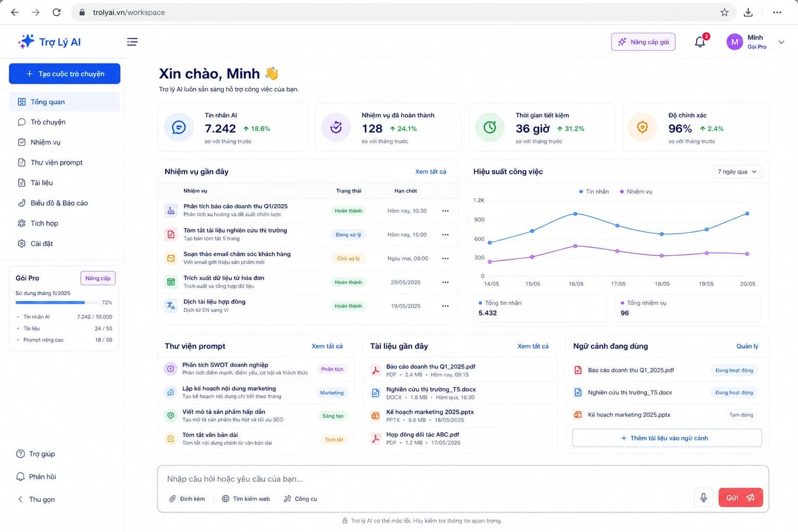Open options for Trích xuất dữ liệu task
The image size is (798, 532).
point(445,283)
